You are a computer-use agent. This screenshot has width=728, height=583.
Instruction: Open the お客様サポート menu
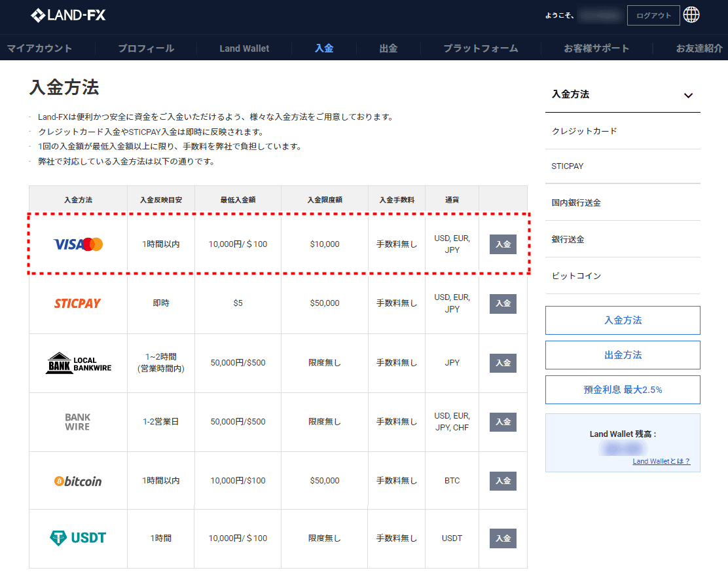coord(596,48)
